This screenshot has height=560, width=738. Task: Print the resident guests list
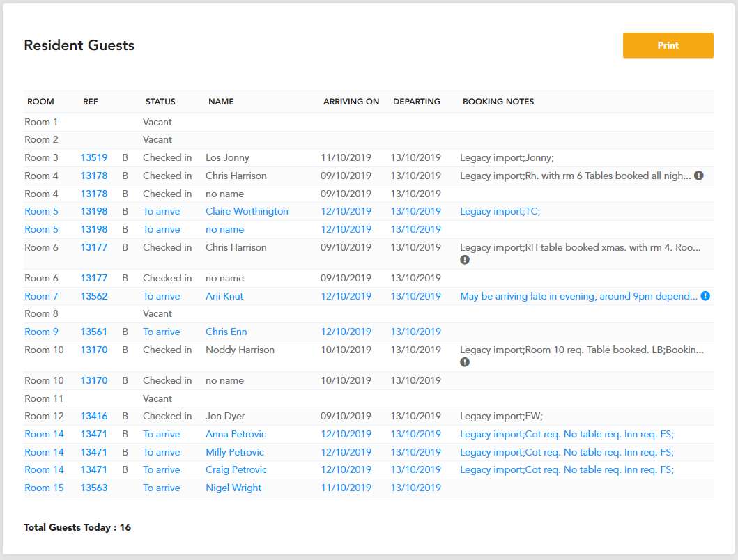click(x=668, y=46)
